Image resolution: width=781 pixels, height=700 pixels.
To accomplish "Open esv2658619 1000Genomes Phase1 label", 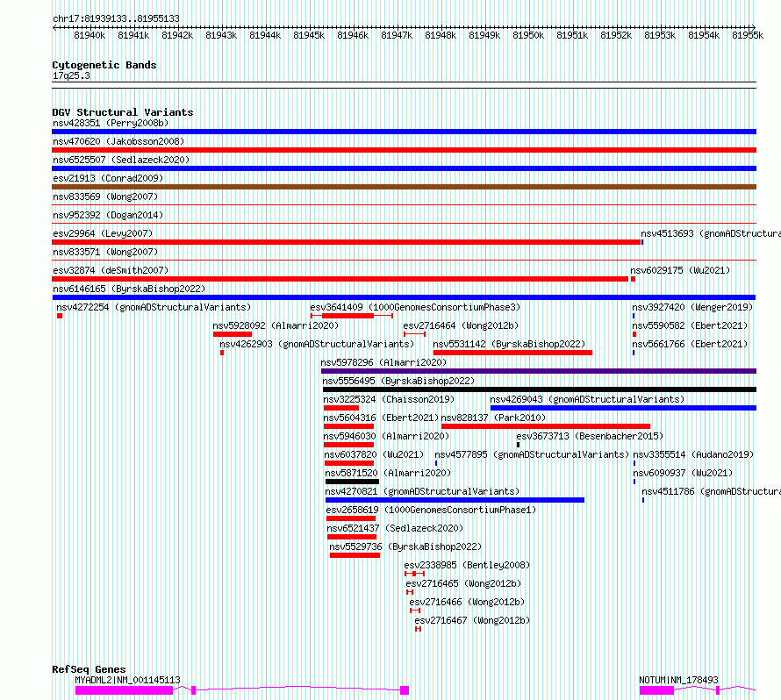I will (431, 510).
